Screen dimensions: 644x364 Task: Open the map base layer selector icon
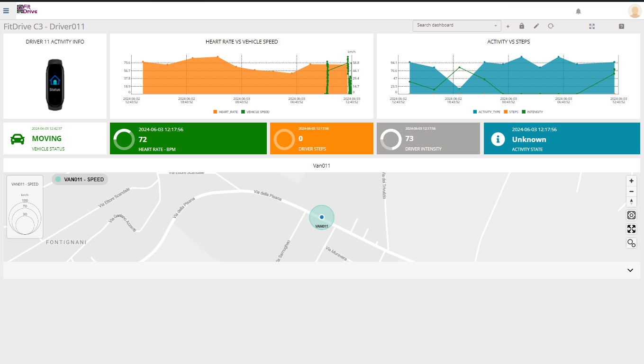(631, 215)
